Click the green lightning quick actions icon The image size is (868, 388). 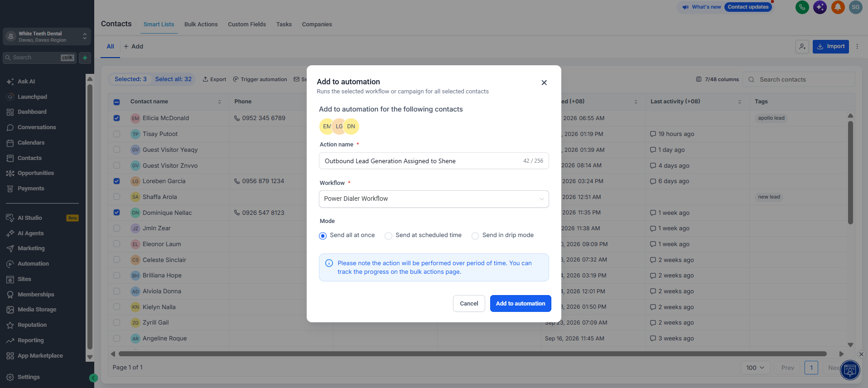(x=85, y=58)
